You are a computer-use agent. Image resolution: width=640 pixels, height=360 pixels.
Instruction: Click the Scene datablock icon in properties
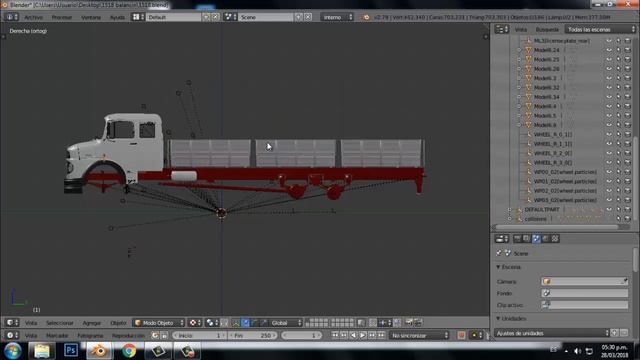[x=508, y=253]
